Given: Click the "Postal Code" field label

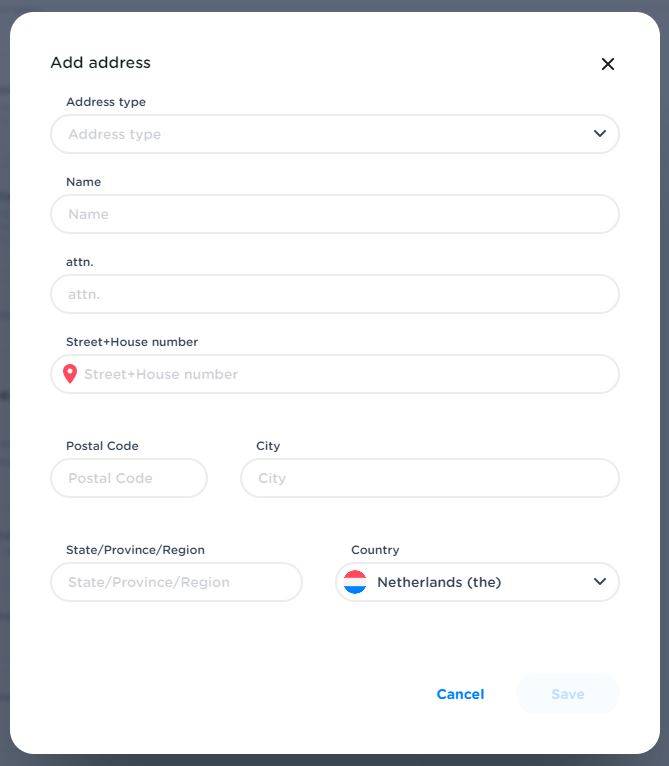Looking at the screenshot, I should click(102, 446).
